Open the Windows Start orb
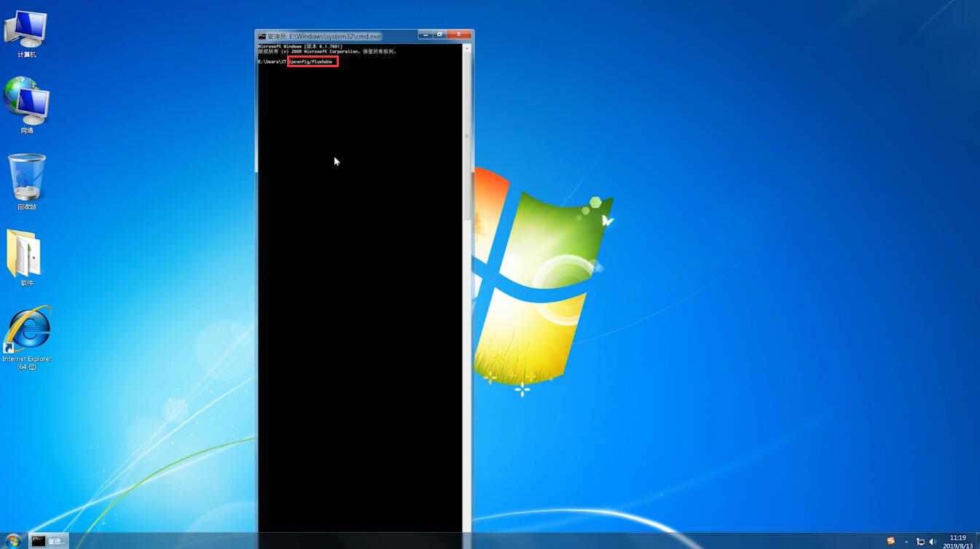 (12, 540)
